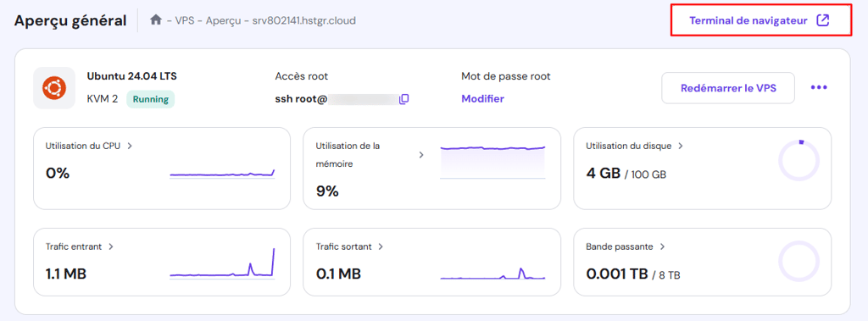Click breadcrumb text srv802141.hstgr.cloud

coord(303,21)
